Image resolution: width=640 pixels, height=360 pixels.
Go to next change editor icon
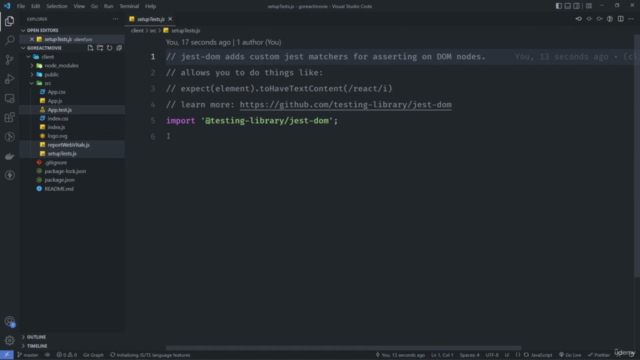(599, 19)
